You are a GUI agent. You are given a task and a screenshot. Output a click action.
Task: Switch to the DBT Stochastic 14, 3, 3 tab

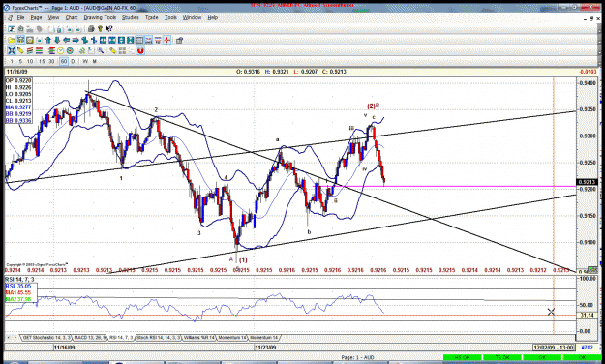click(x=45, y=338)
